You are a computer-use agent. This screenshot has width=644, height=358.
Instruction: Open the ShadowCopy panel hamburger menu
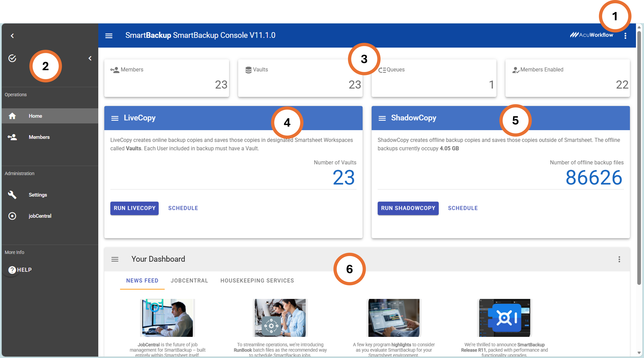click(x=382, y=118)
